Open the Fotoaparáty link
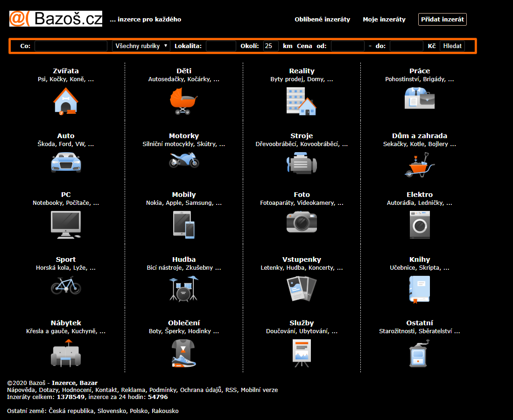Screen dimensions: 513x420 coord(277,203)
